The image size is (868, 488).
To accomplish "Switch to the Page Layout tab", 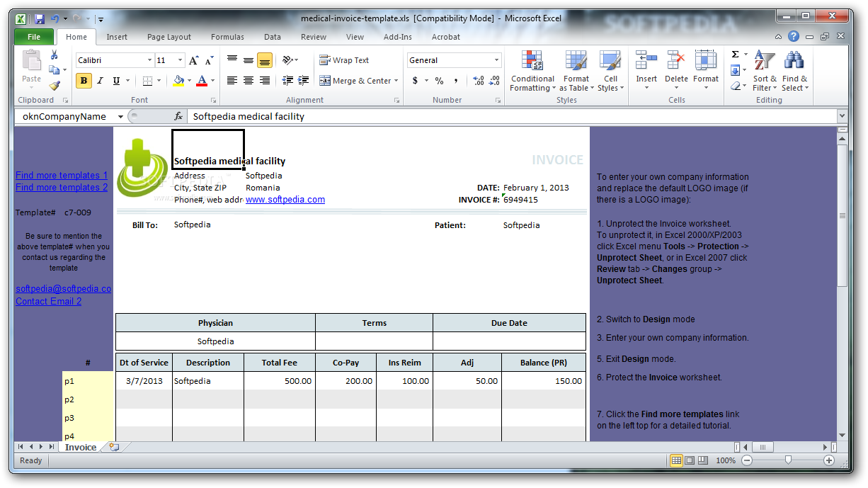I will (169, 37).
